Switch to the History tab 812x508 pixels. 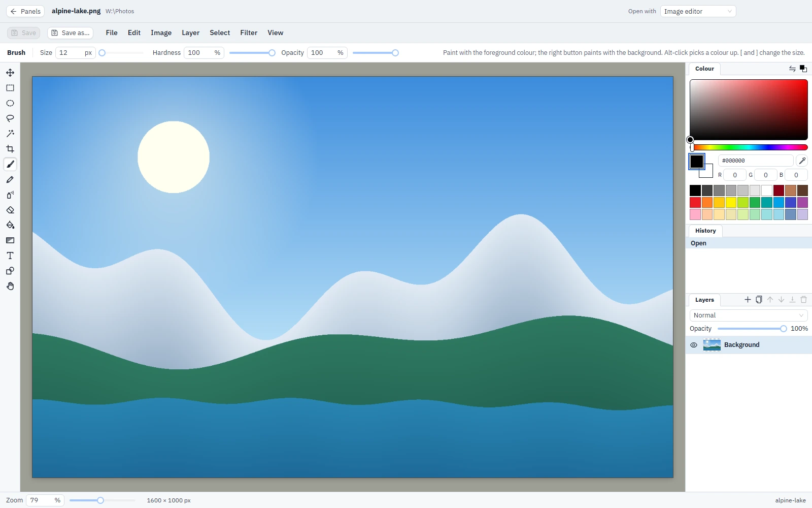pyautogui.click(x=705, y=231)
